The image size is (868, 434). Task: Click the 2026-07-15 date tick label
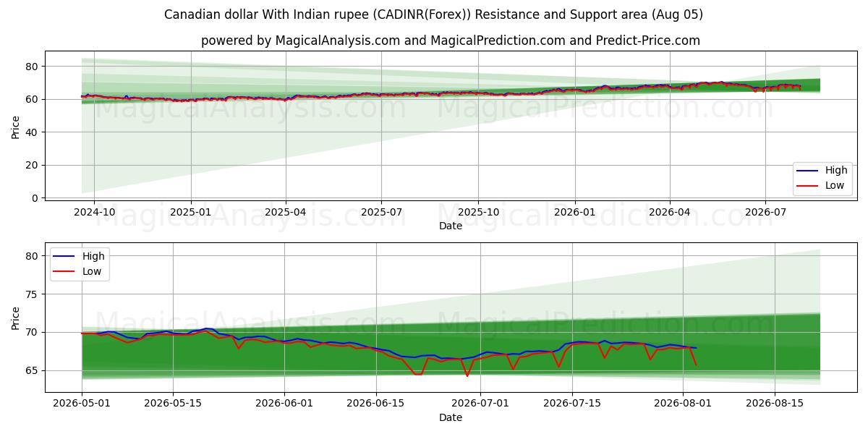click(572, 404)
